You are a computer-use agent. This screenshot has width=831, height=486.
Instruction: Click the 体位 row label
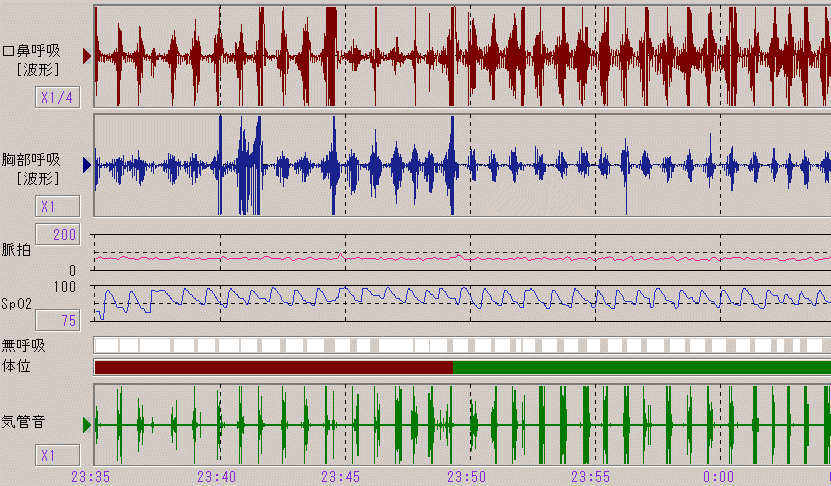pyautogui.click(x=16, y=366)
